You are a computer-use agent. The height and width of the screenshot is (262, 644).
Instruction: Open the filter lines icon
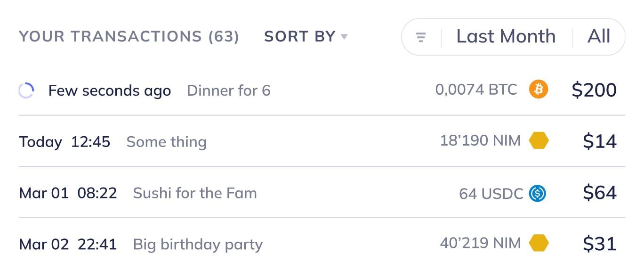pyautogui.click(x=421, y=37)
